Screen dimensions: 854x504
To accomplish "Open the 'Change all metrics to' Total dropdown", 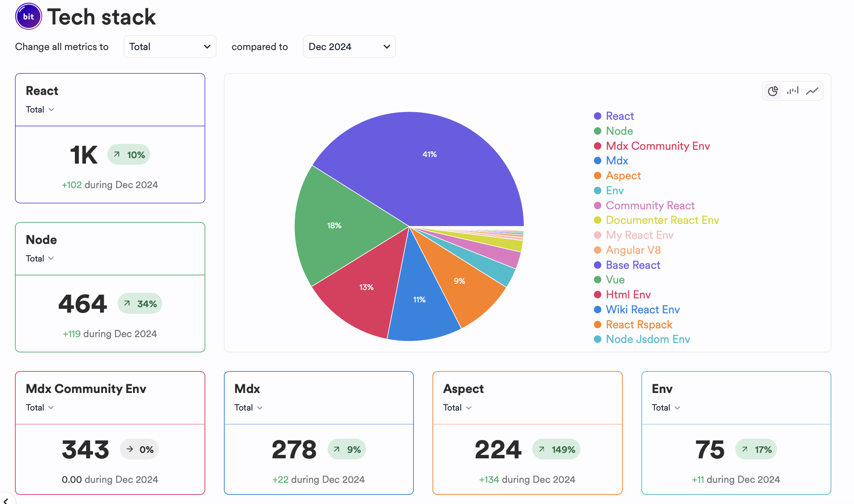I will (x=170, y=46).
